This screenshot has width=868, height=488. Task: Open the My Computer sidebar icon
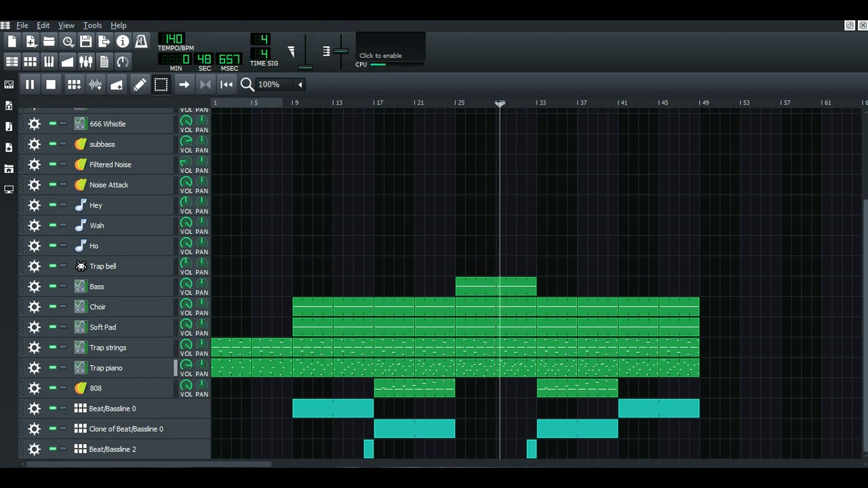(x=9, y=190)
